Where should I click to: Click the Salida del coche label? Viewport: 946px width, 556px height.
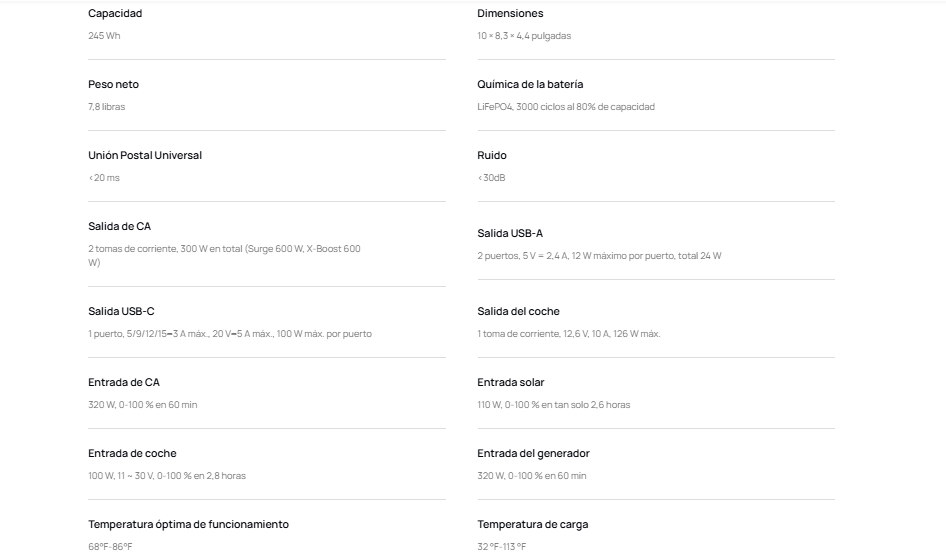point(518,312)
